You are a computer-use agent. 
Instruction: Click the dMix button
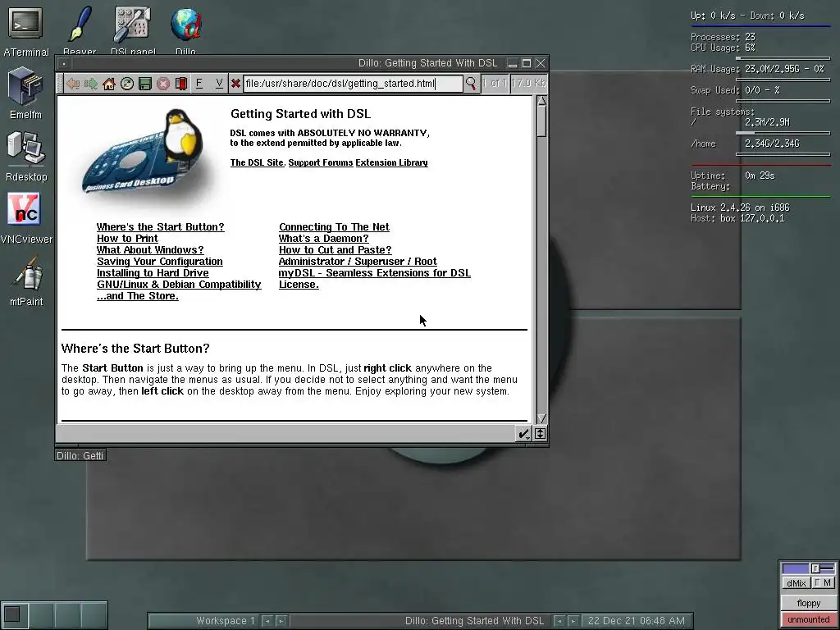click(x=796, y=583)
